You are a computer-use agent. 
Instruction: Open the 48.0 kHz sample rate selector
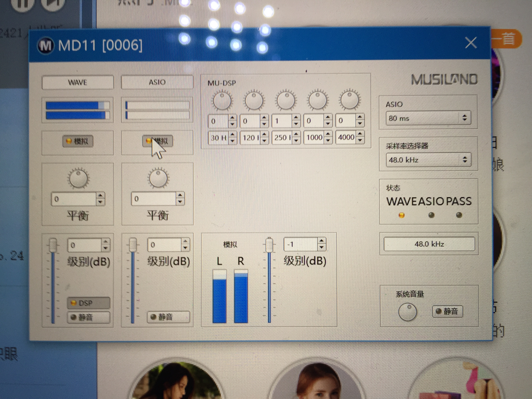point(428,160)
